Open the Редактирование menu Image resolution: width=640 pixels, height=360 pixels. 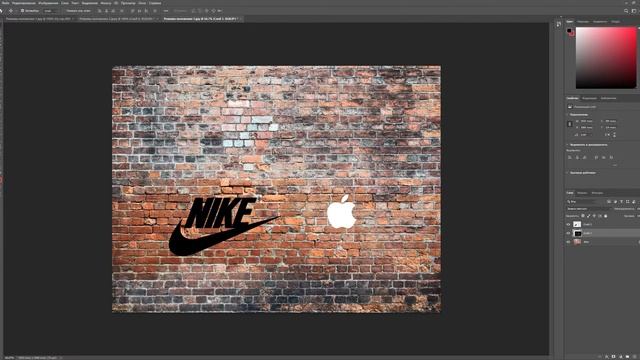click(24, 3)
